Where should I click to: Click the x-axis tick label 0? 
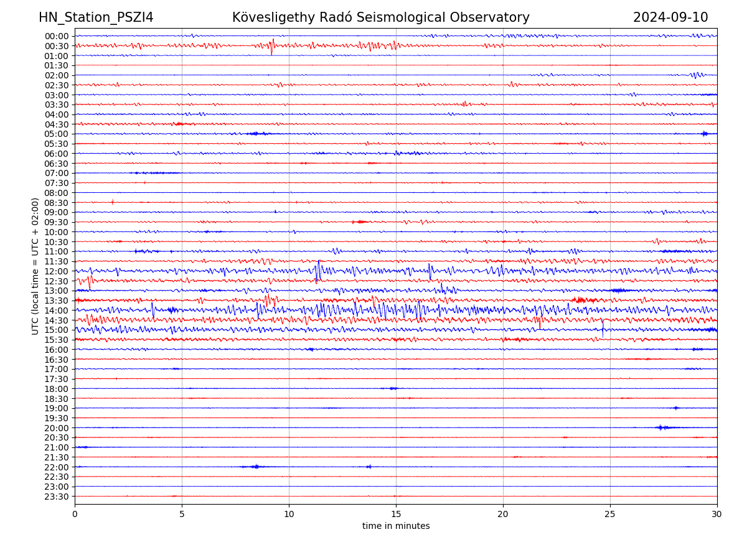click(x=75, y=515)
